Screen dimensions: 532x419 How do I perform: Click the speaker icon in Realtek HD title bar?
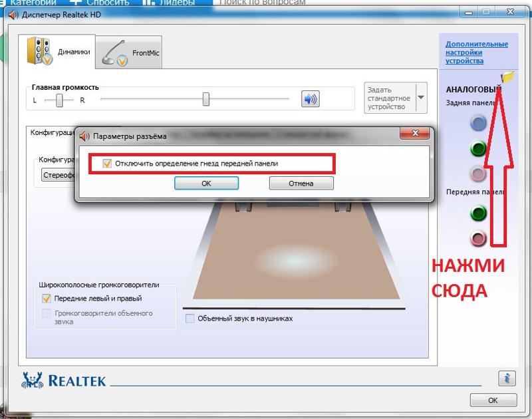pyautogui.click(x=13, y=15)
